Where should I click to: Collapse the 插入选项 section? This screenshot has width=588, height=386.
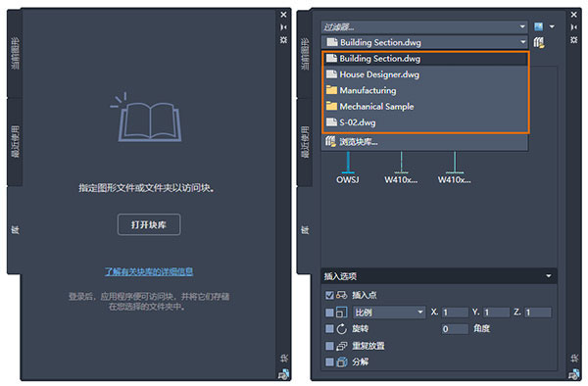tap(549, 276)
